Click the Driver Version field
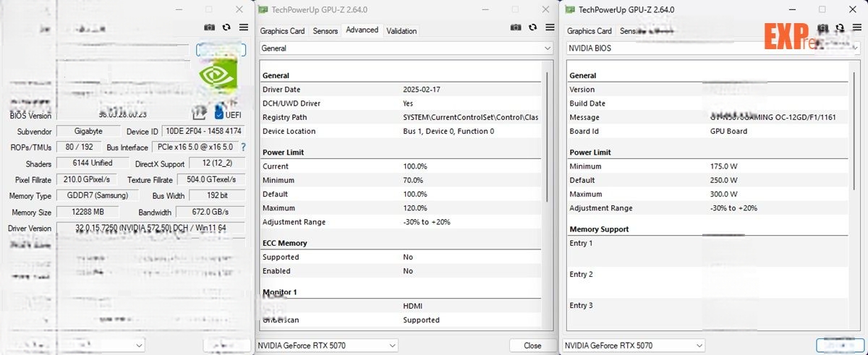The image size is (868, 355). tap(150, 228)
